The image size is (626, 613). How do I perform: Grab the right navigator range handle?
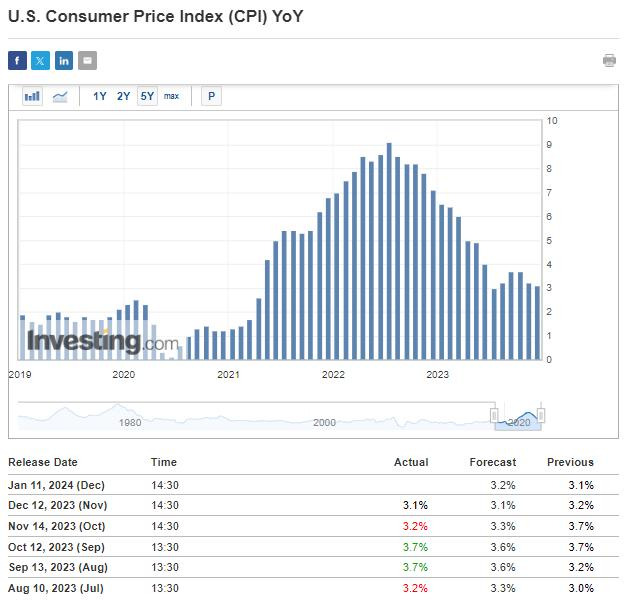pos(541,415)
